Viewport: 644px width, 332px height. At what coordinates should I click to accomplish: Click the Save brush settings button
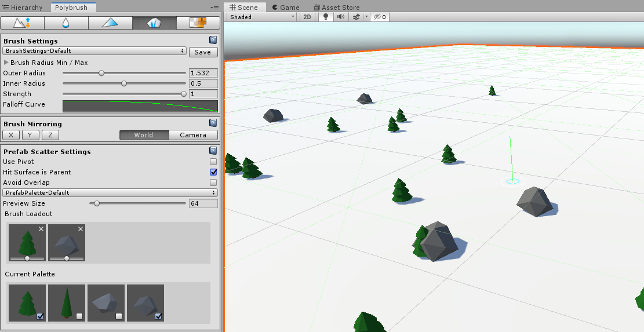click(x=203, y=52)
